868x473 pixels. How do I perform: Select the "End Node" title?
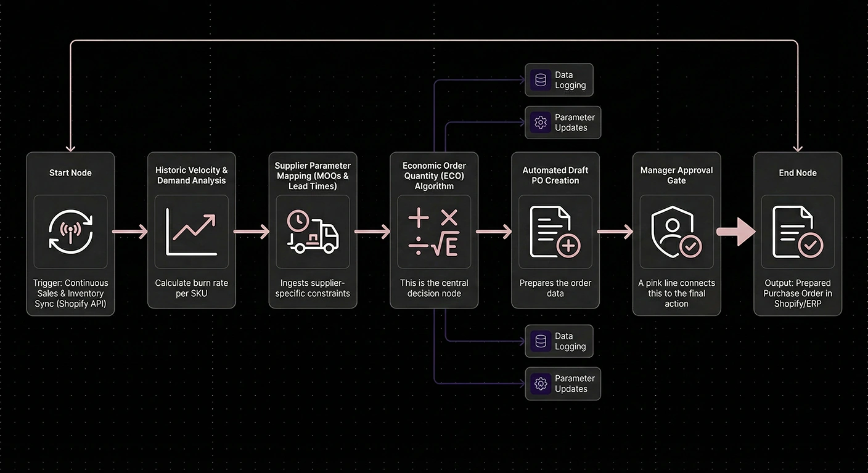click(798, 173)
